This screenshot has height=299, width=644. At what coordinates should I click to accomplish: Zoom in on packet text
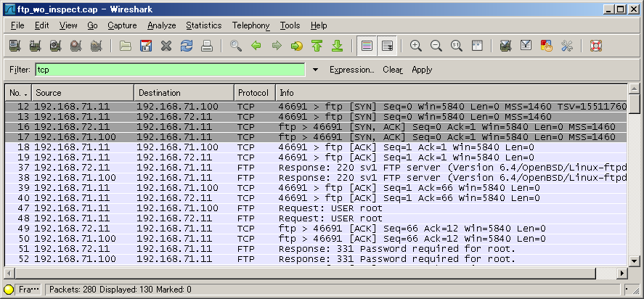(416, 46)
